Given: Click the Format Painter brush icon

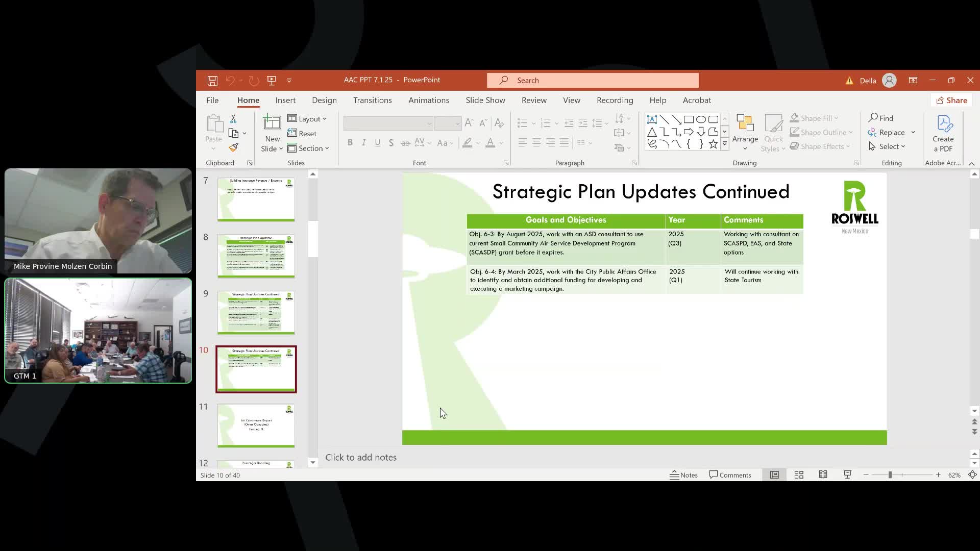Looking at the screenshot, I should click(x=234, y=147).
